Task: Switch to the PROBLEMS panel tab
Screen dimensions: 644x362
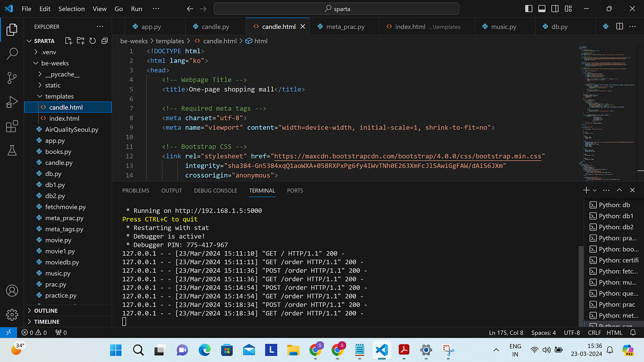Action: (136, 190)
